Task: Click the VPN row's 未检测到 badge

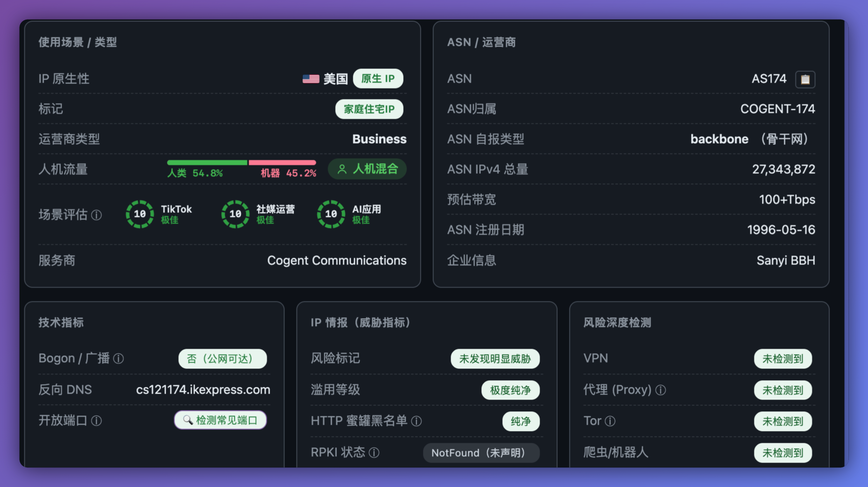Action: click(783, 359)
